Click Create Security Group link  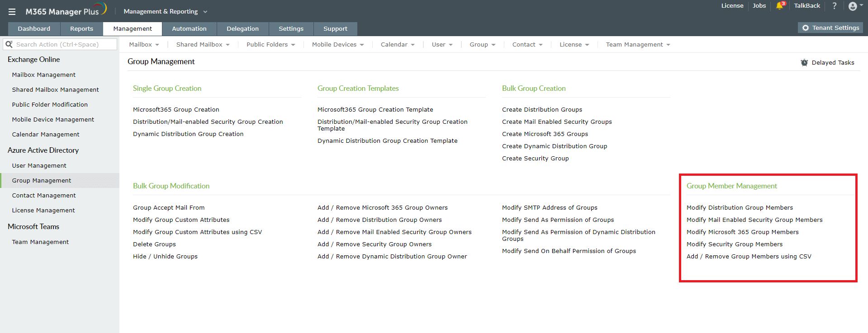[536, 158]
